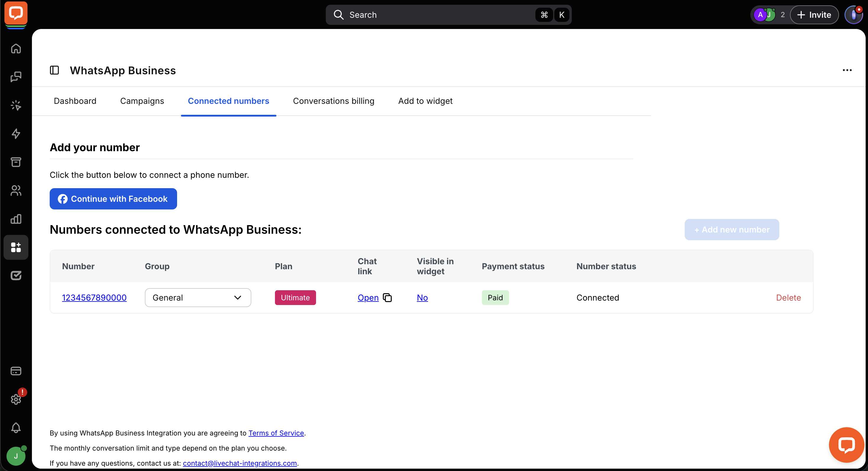Open the Reports bar chart icon

point(16,219)
